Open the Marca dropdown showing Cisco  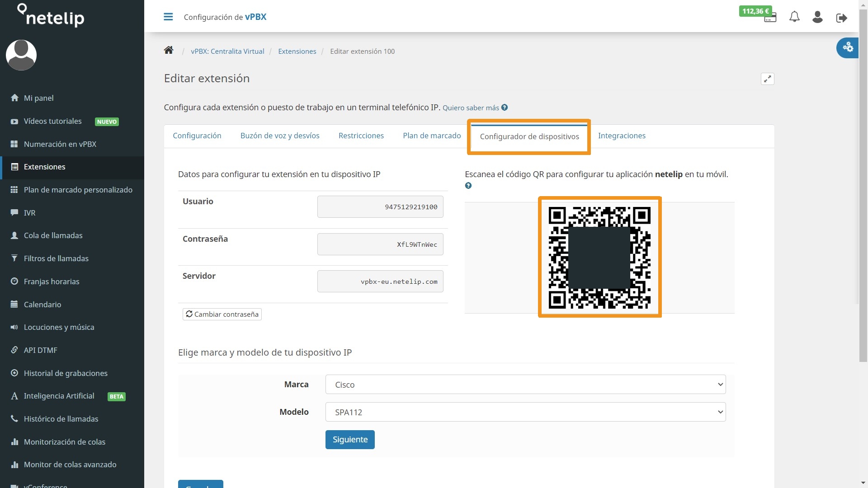pyautogui.click(x=525, y=385)
